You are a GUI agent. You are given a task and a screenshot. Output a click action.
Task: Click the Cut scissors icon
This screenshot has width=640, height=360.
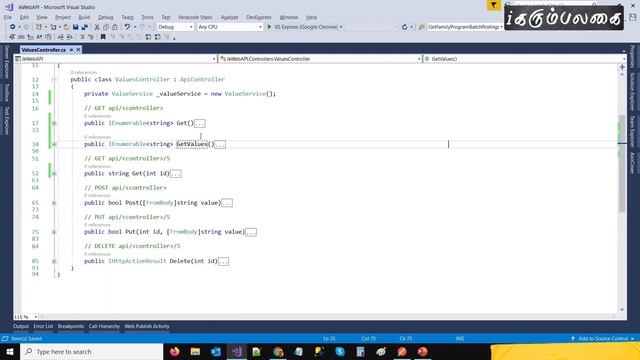tap(97, 27)
